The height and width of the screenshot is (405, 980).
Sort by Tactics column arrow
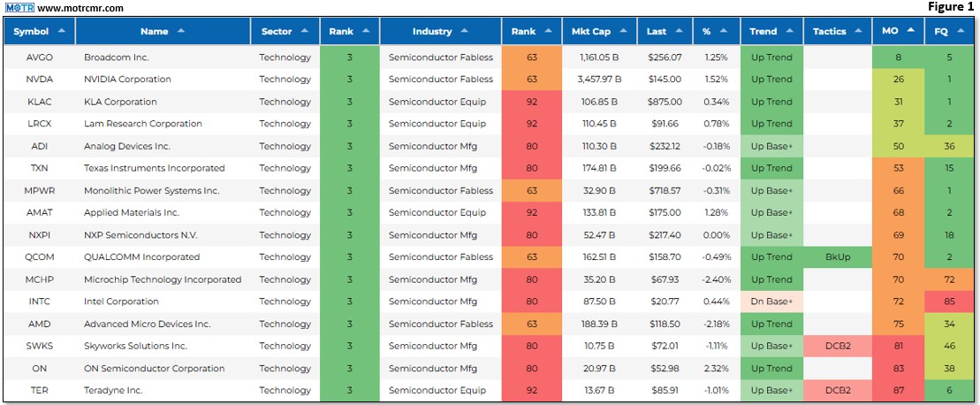[x=858, y=31]
